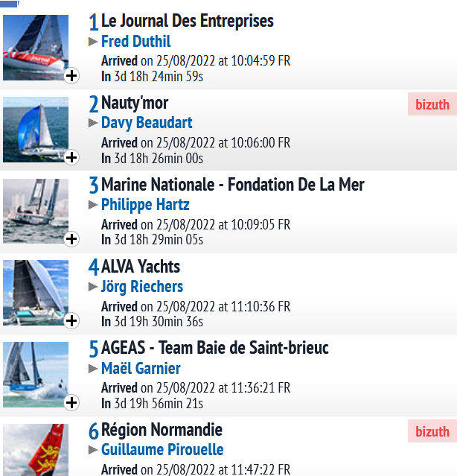Click plus icon on ALVA Yachts boat photo
Viewport: 457px width, 476px height.
tap(71, 321)
